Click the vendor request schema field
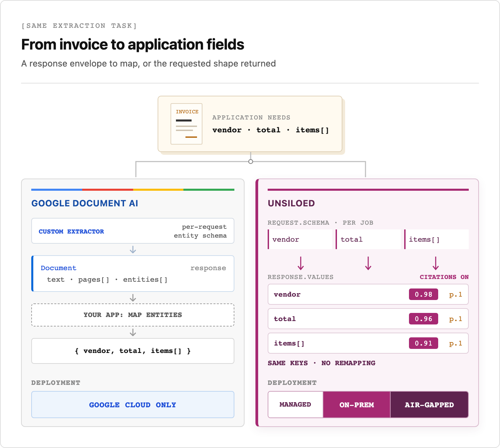500x448 pixels. 300,239
